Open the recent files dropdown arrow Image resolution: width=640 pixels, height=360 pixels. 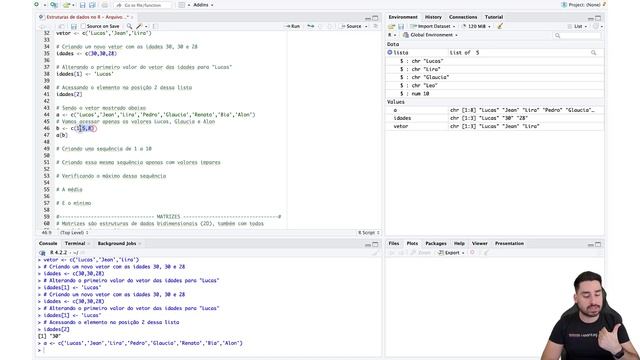(73, 5)
